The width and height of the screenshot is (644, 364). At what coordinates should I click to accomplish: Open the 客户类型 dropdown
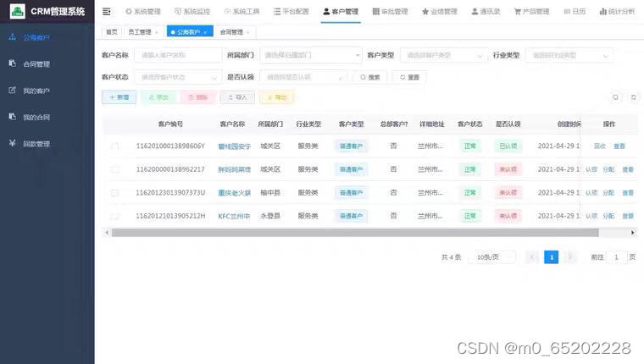pyautogui.click(x=444, y=55)
